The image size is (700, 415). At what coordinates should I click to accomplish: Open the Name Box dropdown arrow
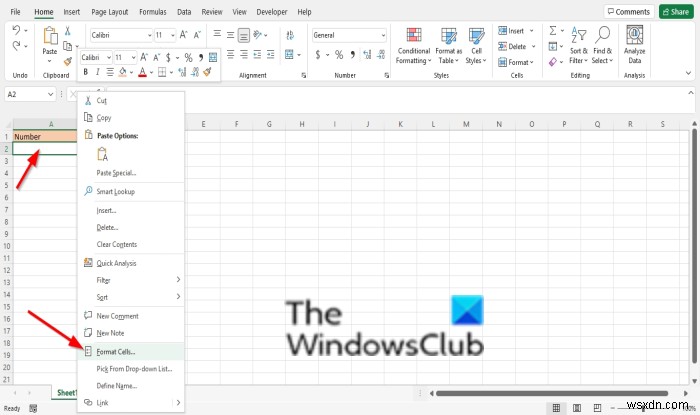click(50, 94)
